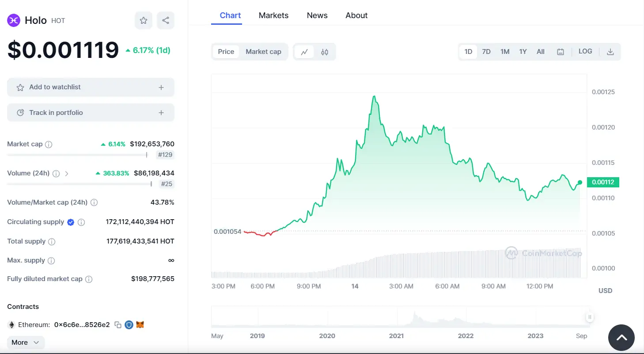Click the 172,112,440,394 HOT supply value
This screenshot has height=354, width=644.
140,222
